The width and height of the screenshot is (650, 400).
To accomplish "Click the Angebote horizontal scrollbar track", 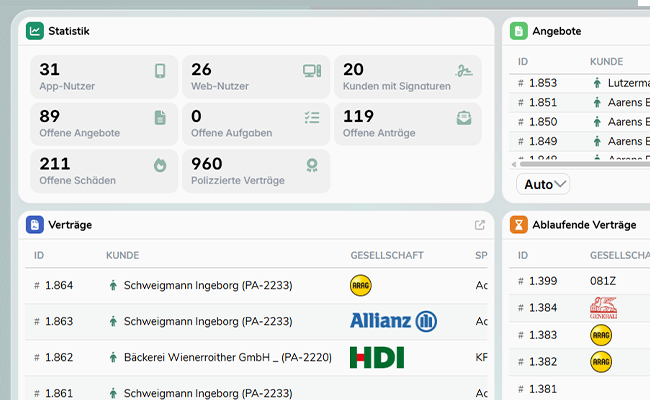I will [x=585, y=164].
